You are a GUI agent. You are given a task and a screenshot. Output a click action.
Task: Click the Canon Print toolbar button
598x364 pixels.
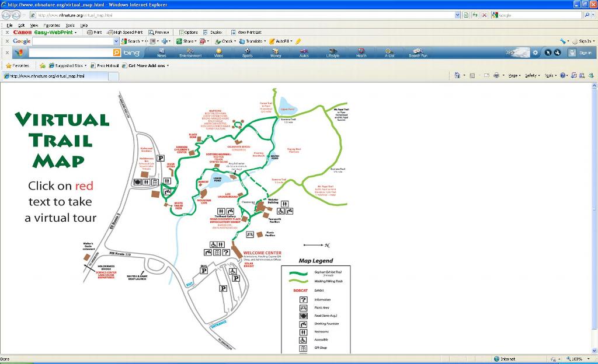tap(95, 33)
